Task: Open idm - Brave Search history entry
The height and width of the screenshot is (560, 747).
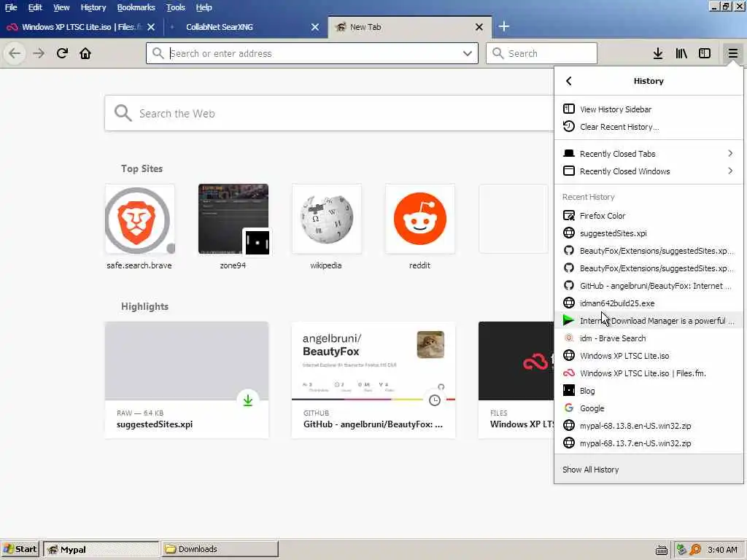Action: (x=649, y=338)
